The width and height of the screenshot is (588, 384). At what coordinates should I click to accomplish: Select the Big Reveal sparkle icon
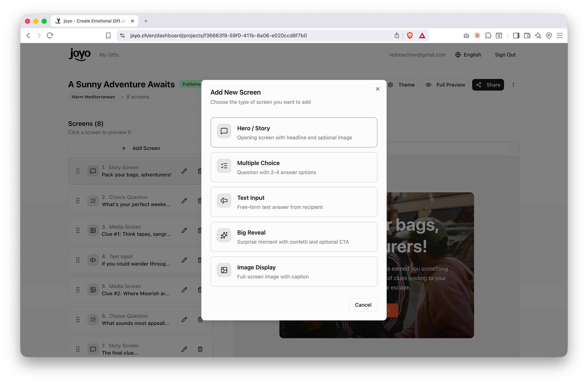tap(224, 235)
